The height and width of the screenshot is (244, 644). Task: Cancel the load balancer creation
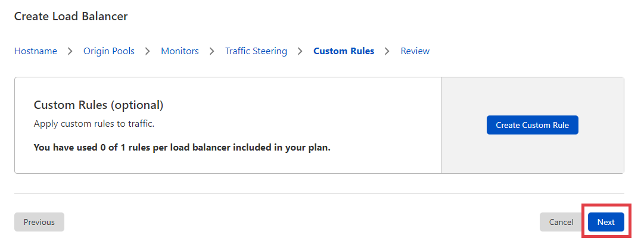[x=561, y=222]
